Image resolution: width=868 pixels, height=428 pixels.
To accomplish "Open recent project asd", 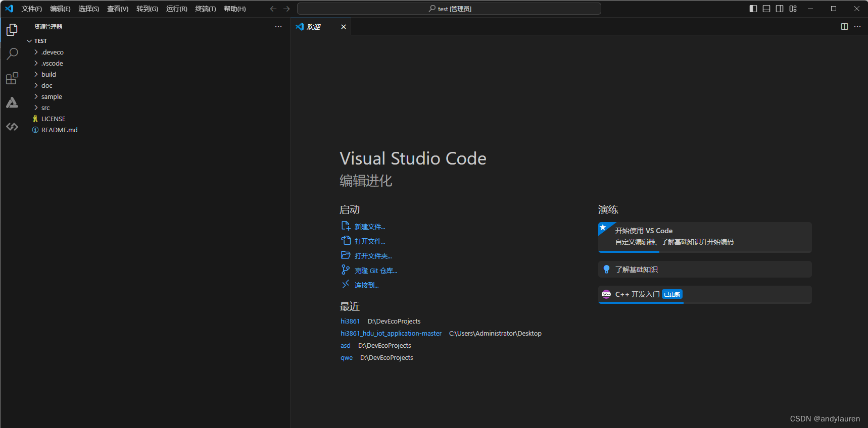I will pos(346,345).
